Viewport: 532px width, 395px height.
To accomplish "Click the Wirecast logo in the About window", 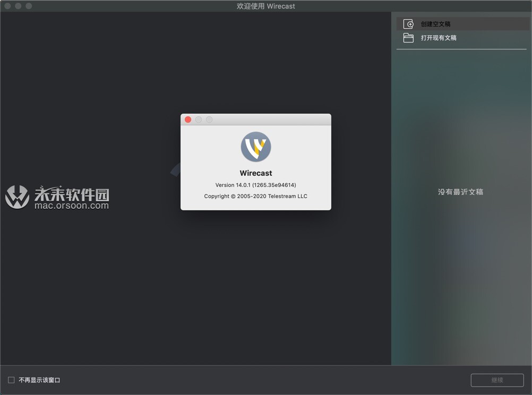I will pyautogui.click(x=255, y=147).
